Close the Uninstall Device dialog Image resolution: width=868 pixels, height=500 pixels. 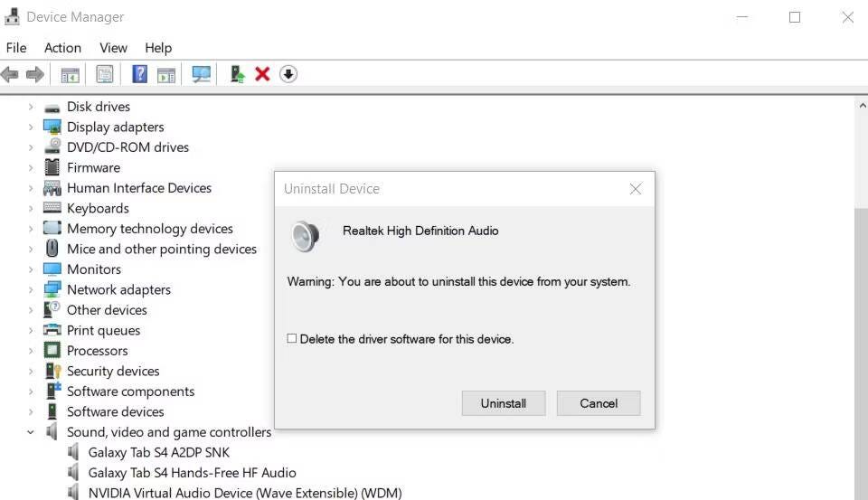(x=636, y=189)
